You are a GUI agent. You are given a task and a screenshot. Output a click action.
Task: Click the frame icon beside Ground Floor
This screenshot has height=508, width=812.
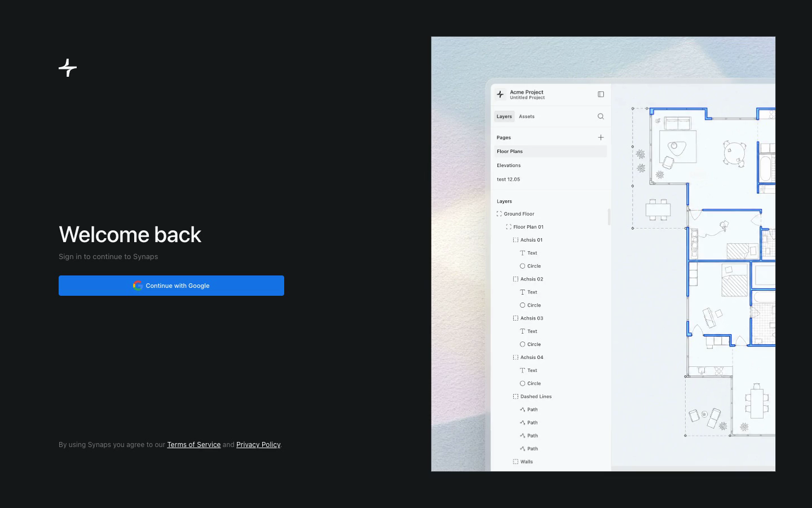[x=499, y=214]
